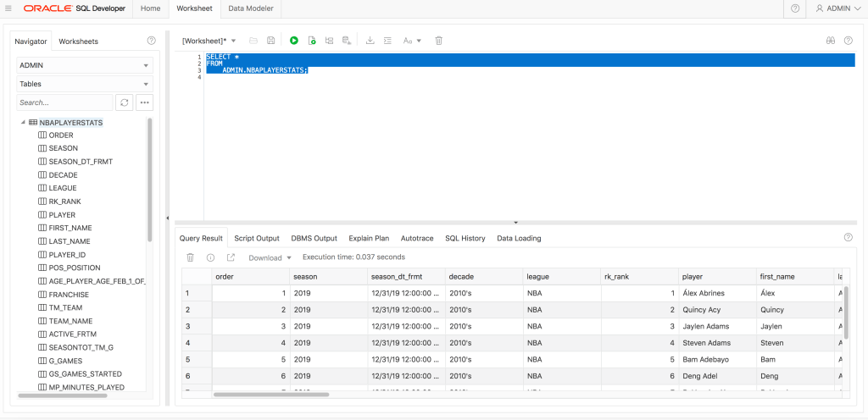Open the ADMIN schema dropdown
Screen dimensions: 868x420
coord(85,65)
